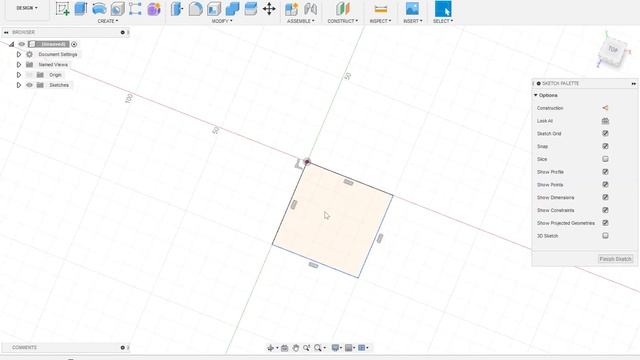
Task: Select the Combine tool icon
Action: click(232, 9)
